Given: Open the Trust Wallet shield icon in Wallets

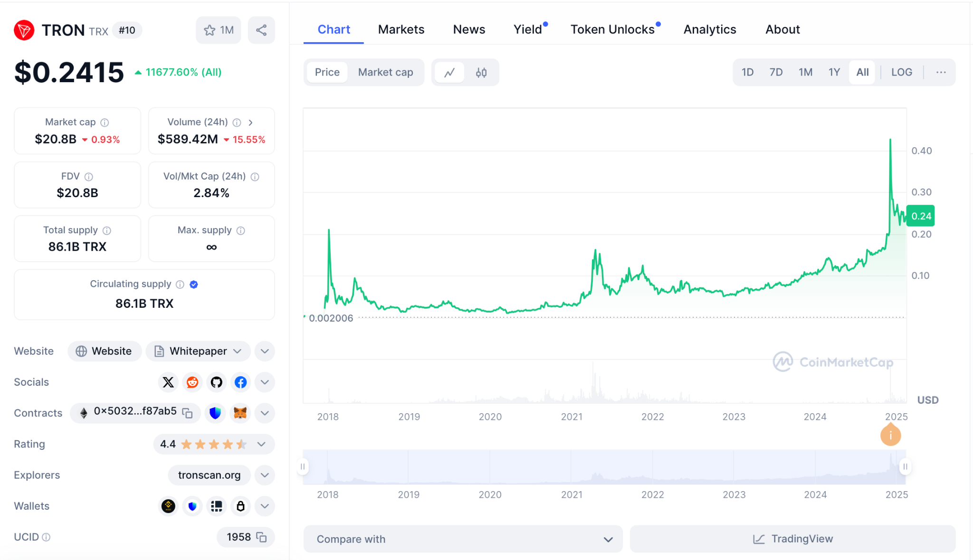Looking at the screenshot, I should tap(192, 506).
